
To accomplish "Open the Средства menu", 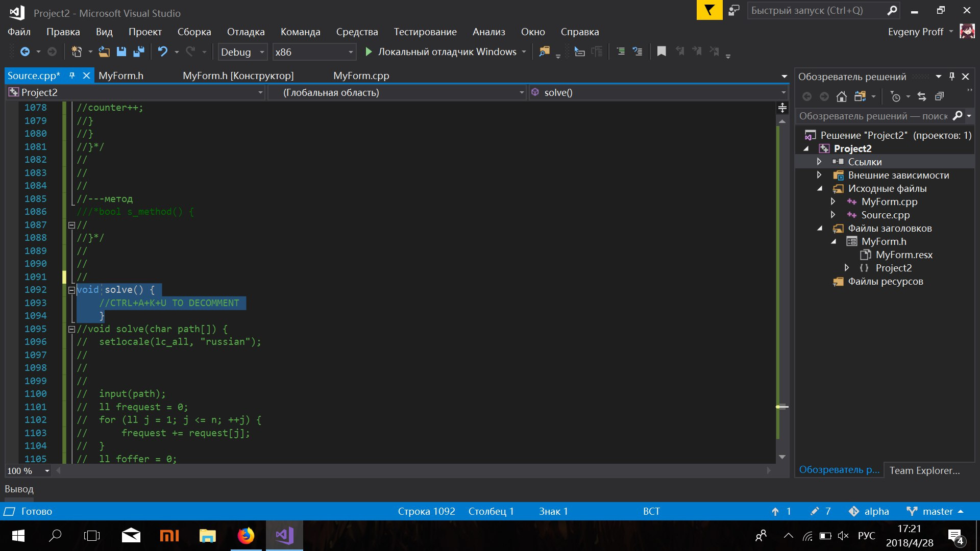I will [357, 32].
